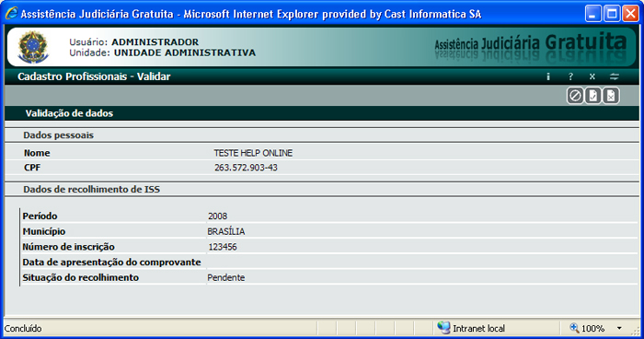Click the ADMINISTRADOR user name
Viewport: 644px width, 339px height.
tap(155, 42)
